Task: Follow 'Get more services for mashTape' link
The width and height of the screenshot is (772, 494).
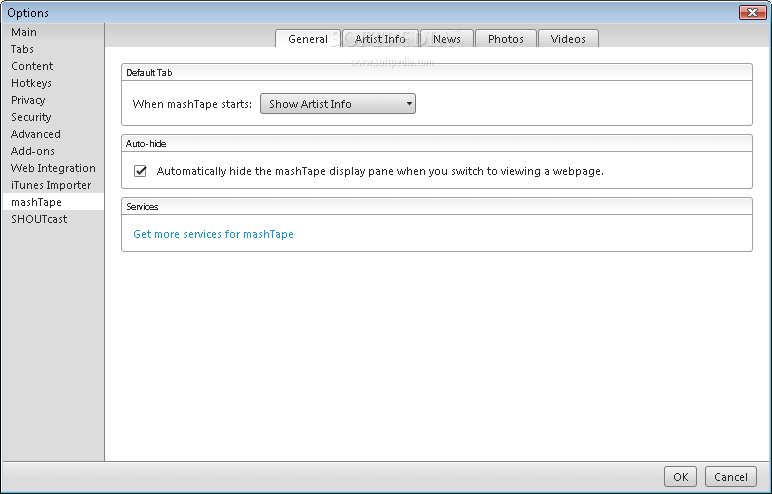Action: pyautogui.click(x=213, y=234)
